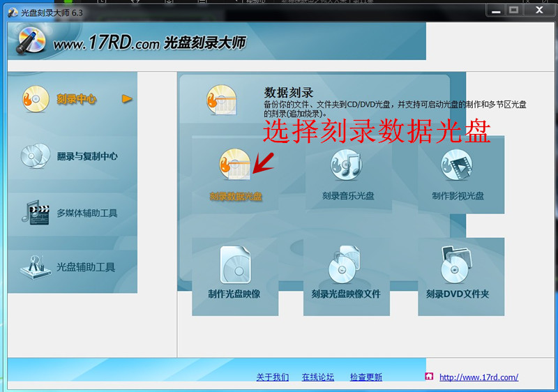This screenshot has width=558, height=392.
Task: Open the 制作光盘映像 icon
Action: click(x=235, y=264)
